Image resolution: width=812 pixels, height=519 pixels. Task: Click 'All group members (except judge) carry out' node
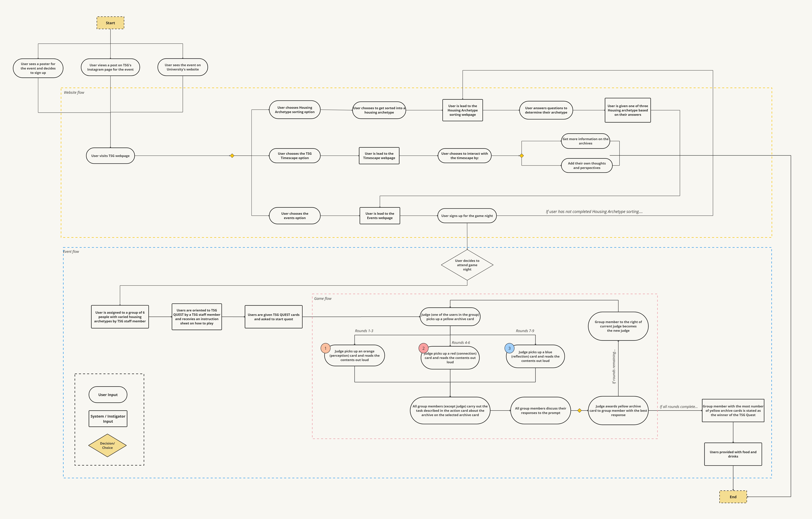(x=450, y=410)
